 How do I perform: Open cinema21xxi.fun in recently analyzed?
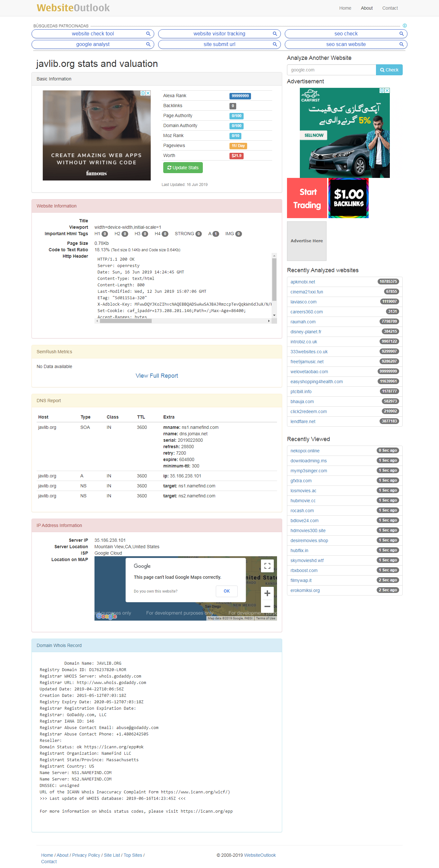click(306, 292)
